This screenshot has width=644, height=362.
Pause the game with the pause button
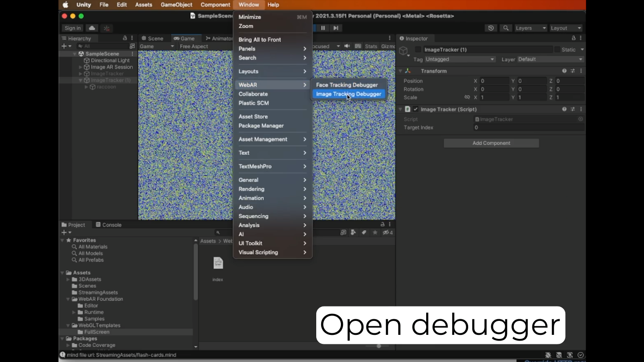click(x=323, y=28)
